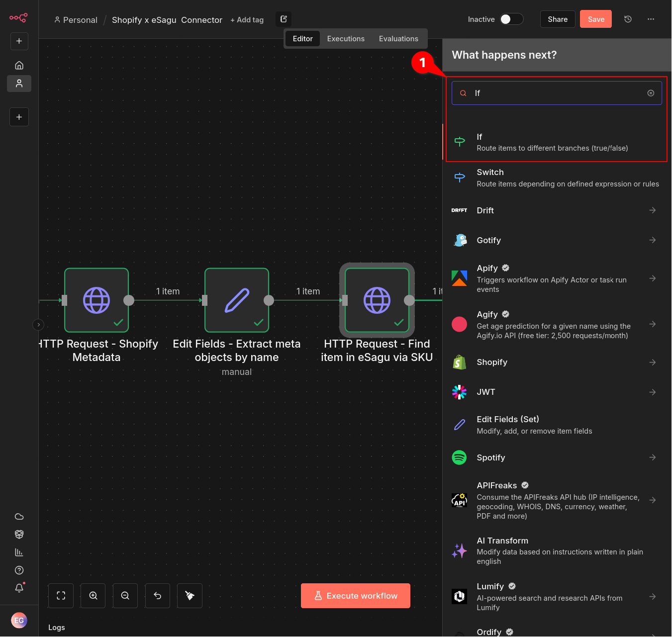This screenshot has width=672, height=637.
Task: Choose the Edit Fields (Set) result title
Action: (x=508, y=419)
